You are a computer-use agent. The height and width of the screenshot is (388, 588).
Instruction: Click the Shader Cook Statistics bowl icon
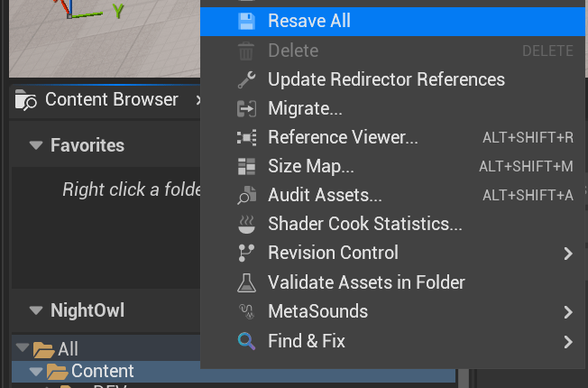coord(246,224)
